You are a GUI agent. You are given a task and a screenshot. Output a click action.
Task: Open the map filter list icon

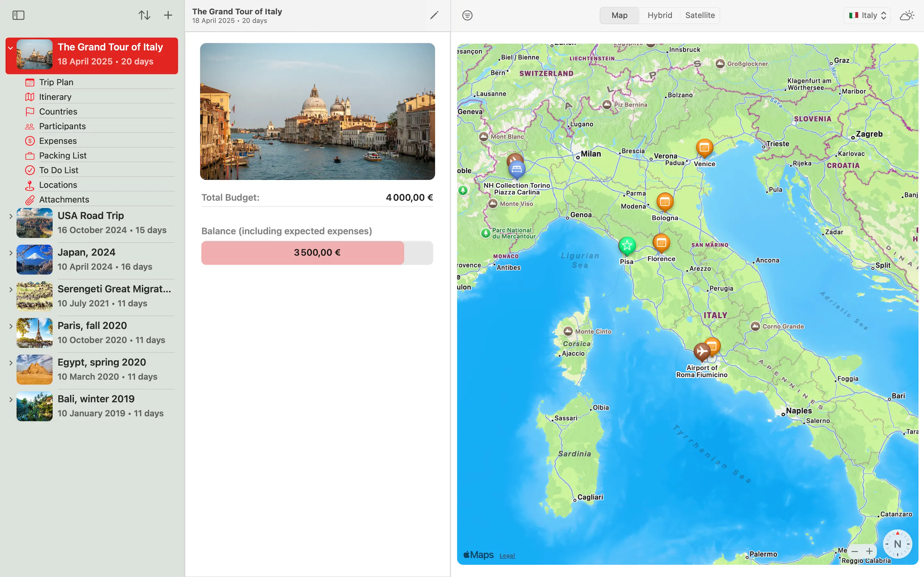pyautogui.click(x=467, y=15)
